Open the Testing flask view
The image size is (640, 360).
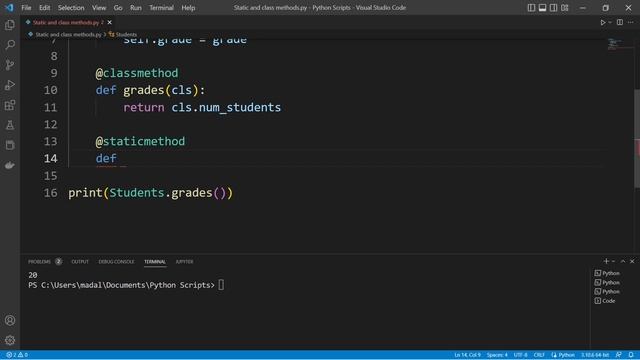[x=10, y=125]
